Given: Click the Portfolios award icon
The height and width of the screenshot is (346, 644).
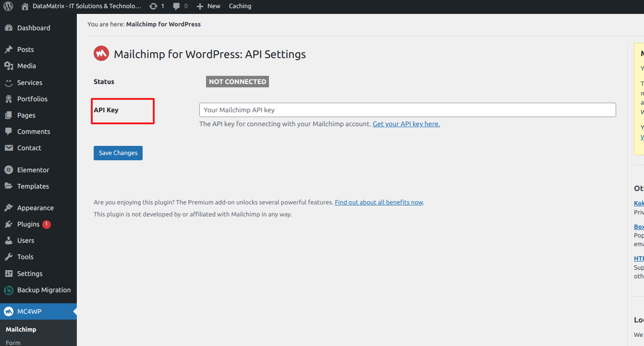Looking at the screenshot, I should (9, 99).
